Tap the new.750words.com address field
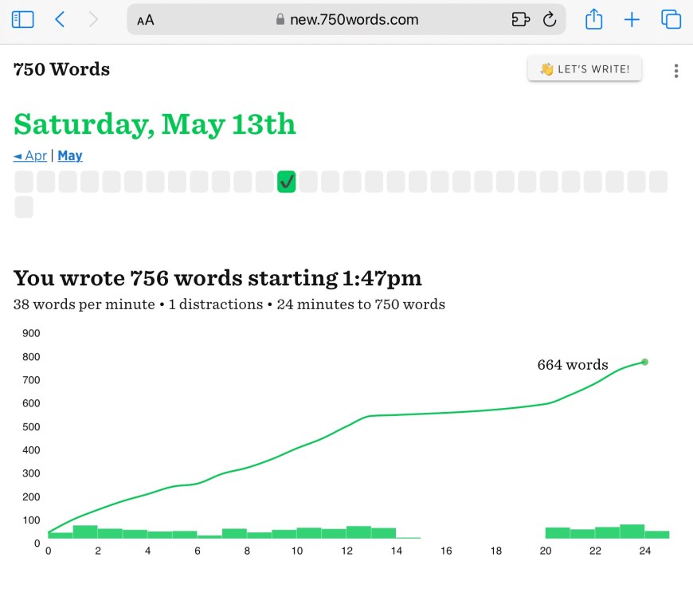693x616 pixels. click(354, 20)
